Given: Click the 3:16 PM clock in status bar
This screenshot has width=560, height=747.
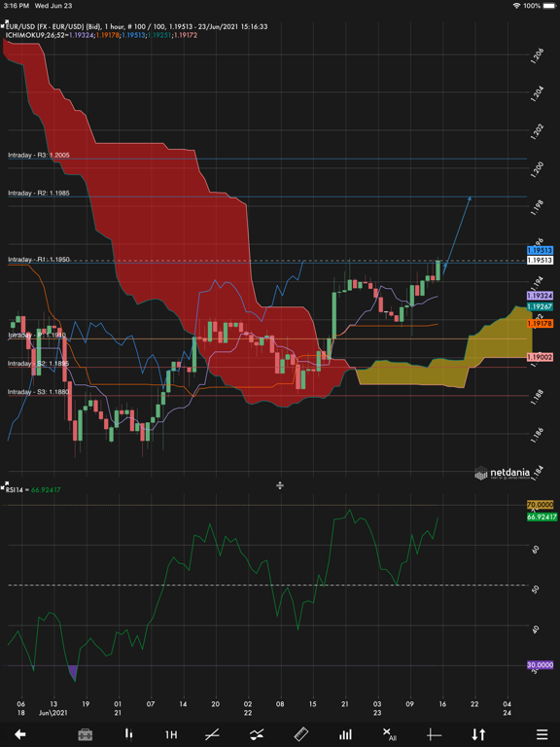Looking at the screenshot, I should (17, 6).
